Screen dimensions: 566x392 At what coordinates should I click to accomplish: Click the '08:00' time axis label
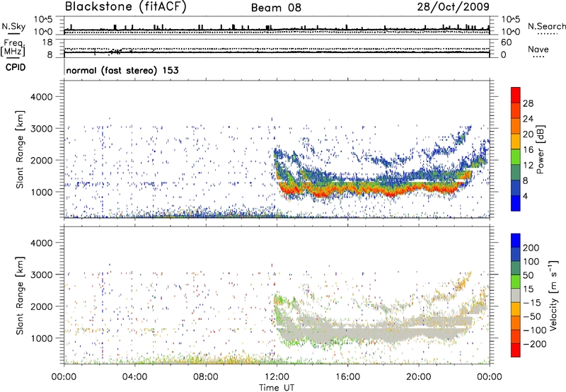pos(206,376)
